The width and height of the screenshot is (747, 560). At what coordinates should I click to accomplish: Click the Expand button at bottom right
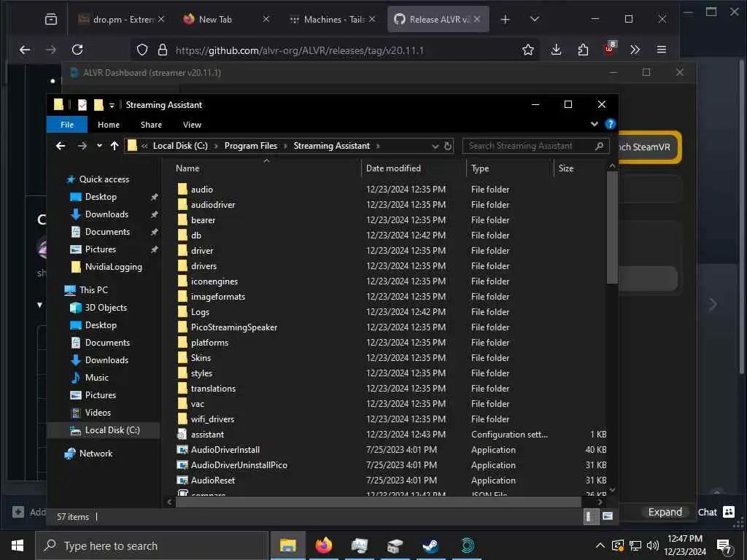tap(665, 512)
